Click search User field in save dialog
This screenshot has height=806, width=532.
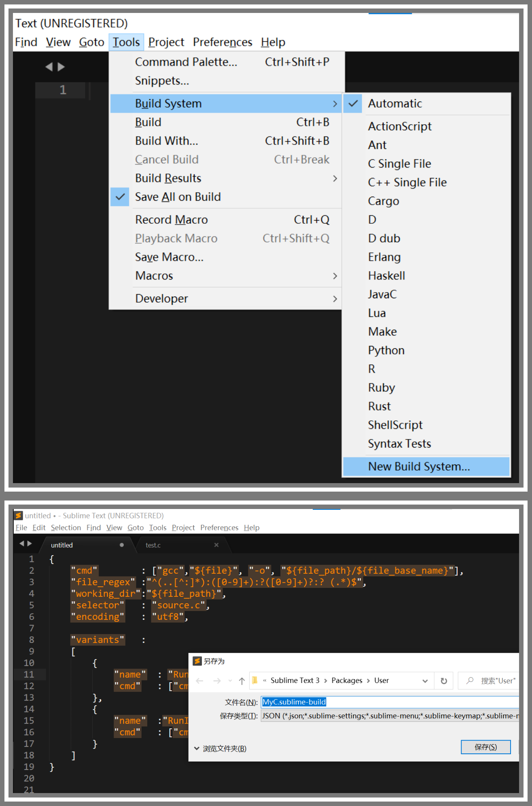coord(489,681)
